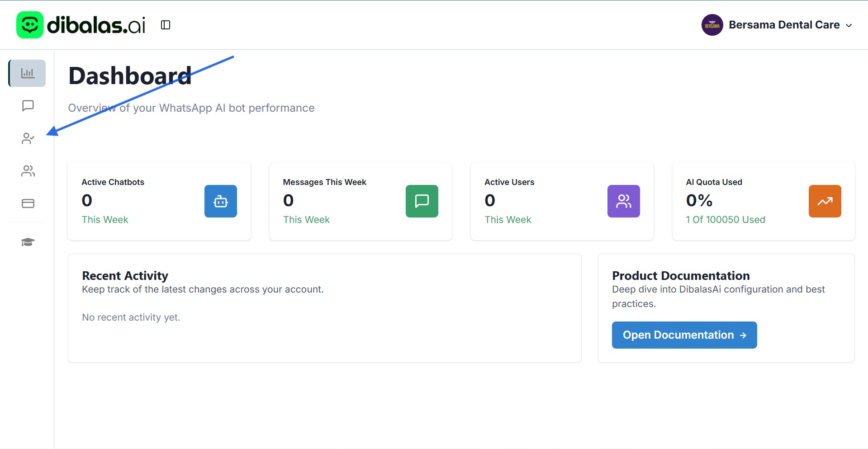Screen dimensions: 868x449
Task: Select the Recent Activity heading
Action: (125, 275)
